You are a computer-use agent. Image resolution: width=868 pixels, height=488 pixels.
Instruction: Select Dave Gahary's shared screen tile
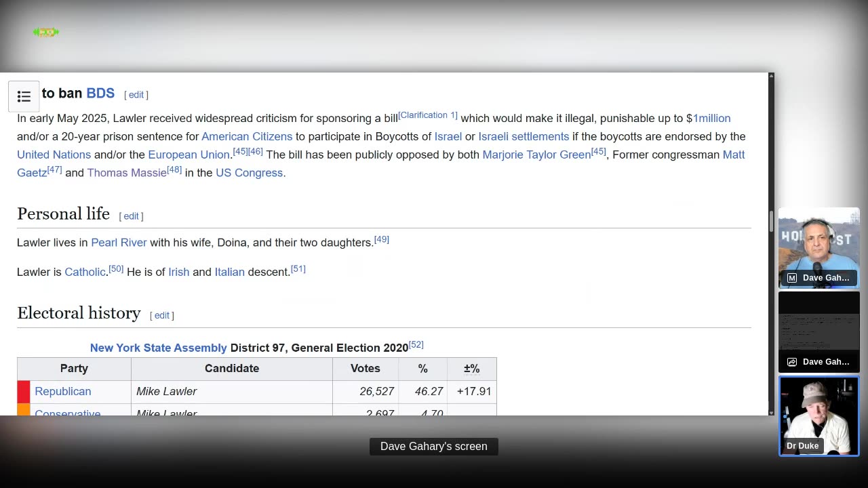(819, 332)
